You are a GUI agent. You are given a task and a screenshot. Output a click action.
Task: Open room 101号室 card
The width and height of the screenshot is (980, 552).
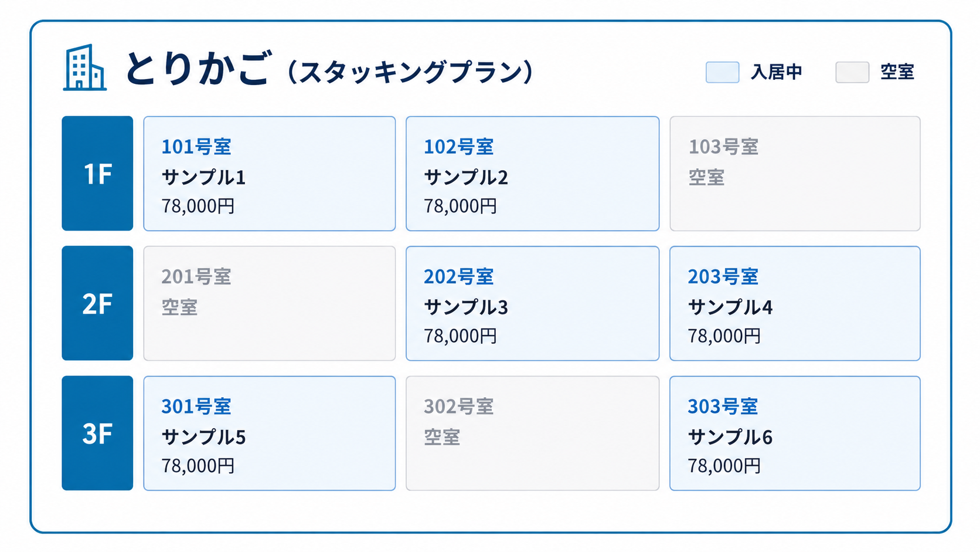[270, 174]
